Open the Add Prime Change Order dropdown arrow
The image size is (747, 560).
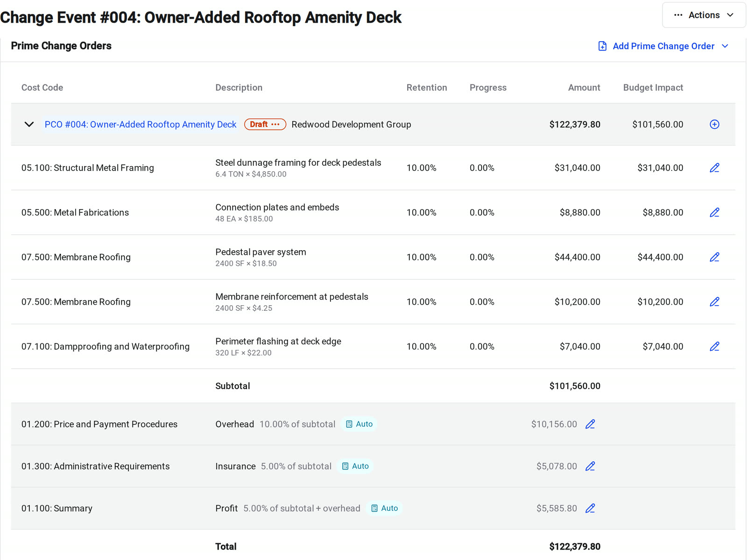pos(725,46)
